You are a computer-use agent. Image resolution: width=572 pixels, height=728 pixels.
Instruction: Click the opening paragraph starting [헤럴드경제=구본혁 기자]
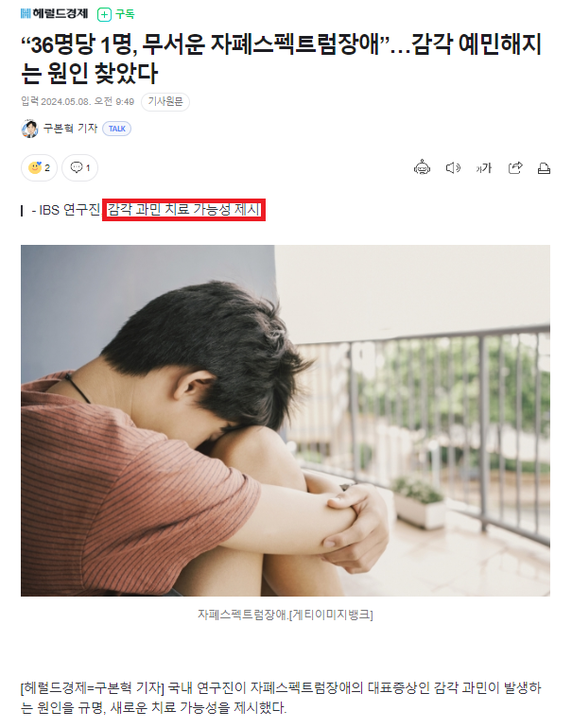pyautogui.click(x=281, y=698)
